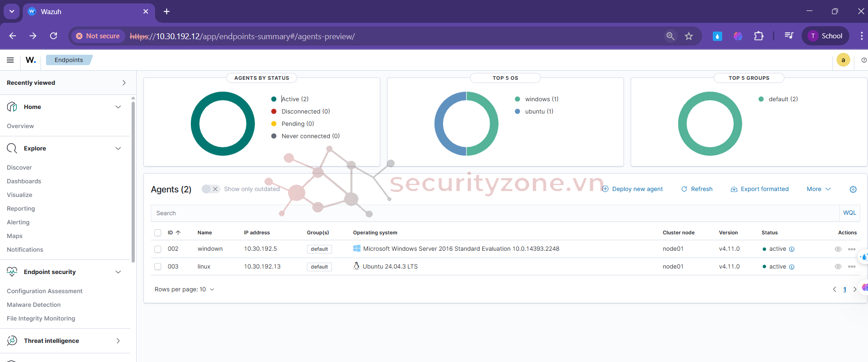Viewport: 868px width, 362px height.
Task: Go to page 1 of agents
Action: (844, 290)
